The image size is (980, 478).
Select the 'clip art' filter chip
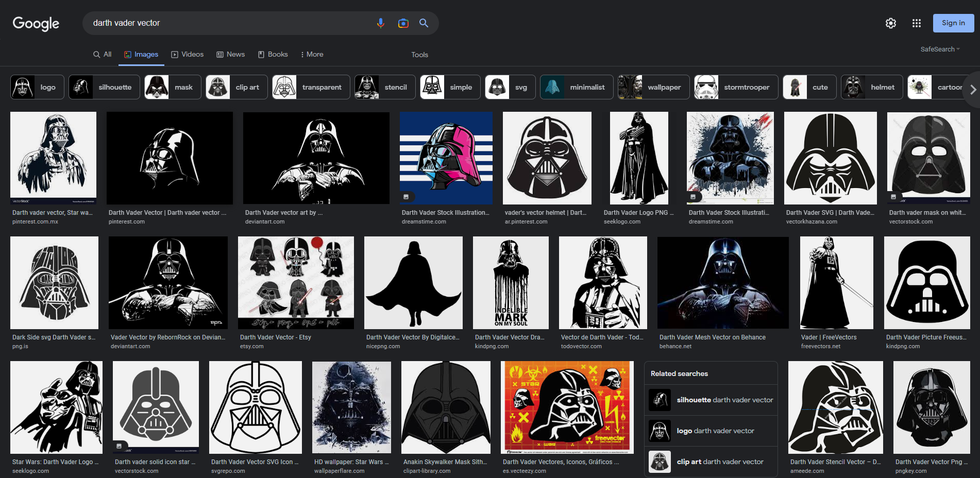[x=236, y=87]
